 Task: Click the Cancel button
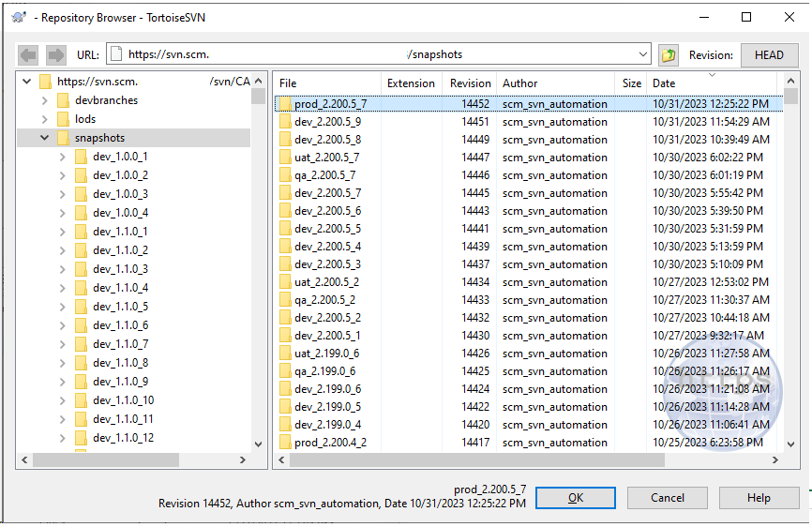667,498
